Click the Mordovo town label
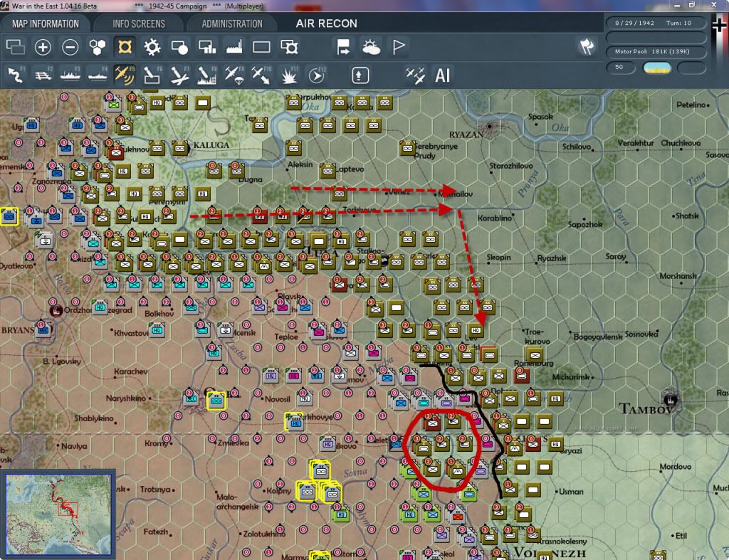 click(x=675, y=466)
